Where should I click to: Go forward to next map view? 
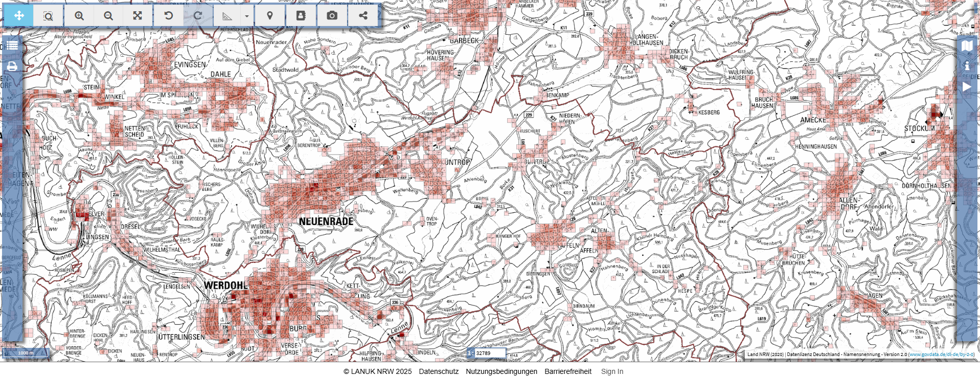(198, 15)
